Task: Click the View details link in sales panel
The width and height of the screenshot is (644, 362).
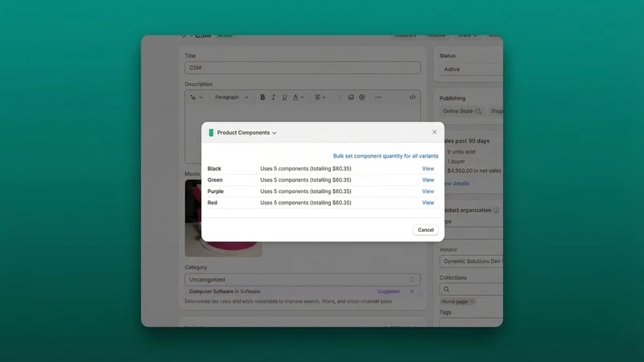Action: [456, 183]
